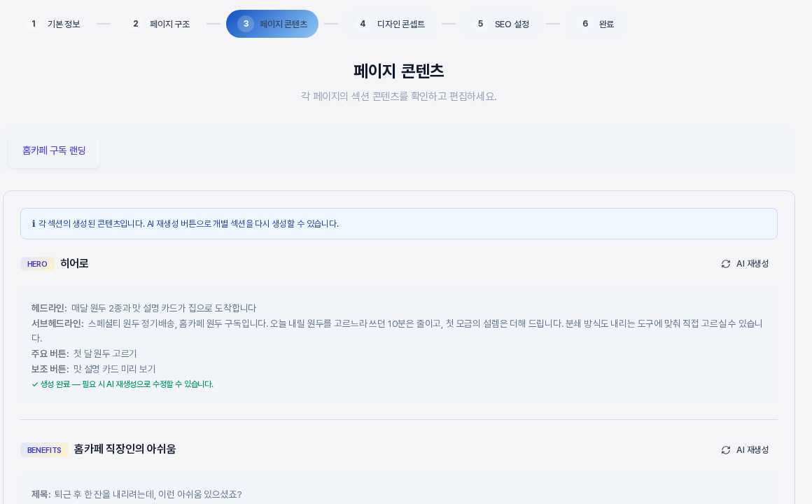The image size is (812, 504).
Task: Click the headline text 매달 원두 2종과 맛 설명 카드가
Action: [164, 308]
